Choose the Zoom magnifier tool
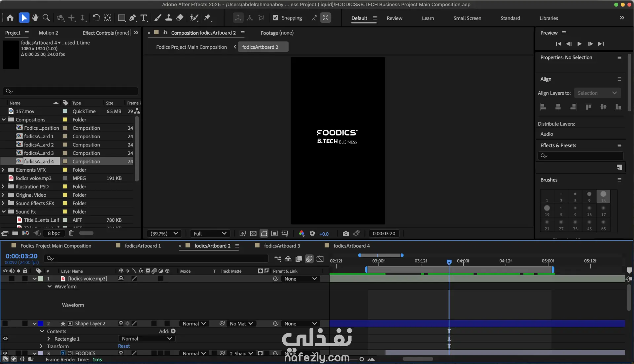Screen dimensions: 634x364 coord(46,18)
